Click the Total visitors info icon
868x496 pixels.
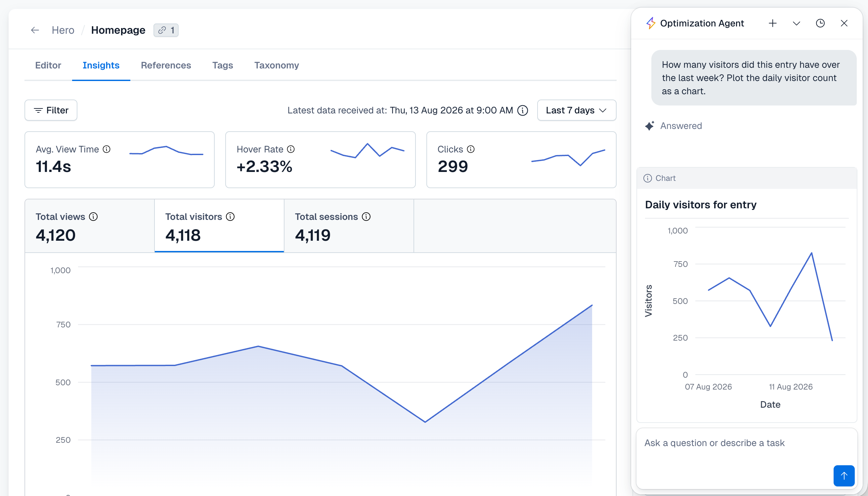(230, 217)
